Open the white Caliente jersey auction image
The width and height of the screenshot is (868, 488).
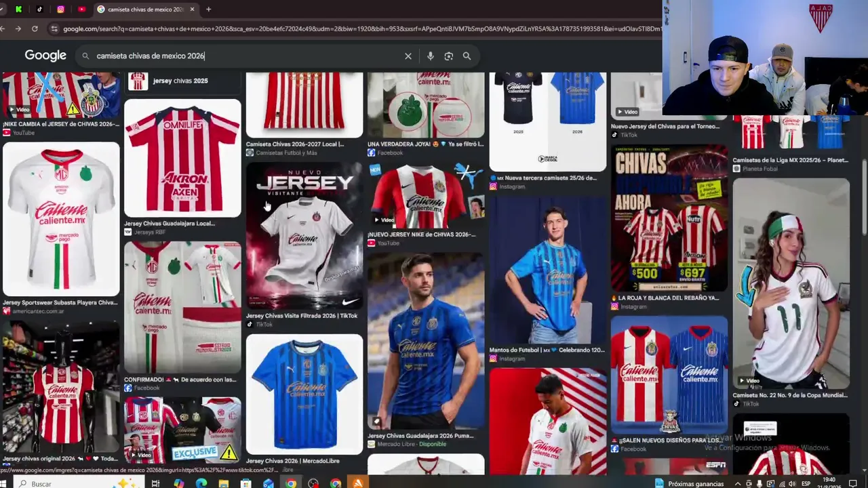point(61,218)
